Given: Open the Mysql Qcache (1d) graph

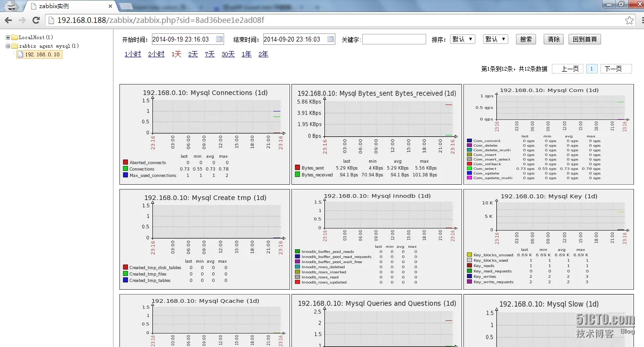Looking at the screenshot, I should [204, 320].
